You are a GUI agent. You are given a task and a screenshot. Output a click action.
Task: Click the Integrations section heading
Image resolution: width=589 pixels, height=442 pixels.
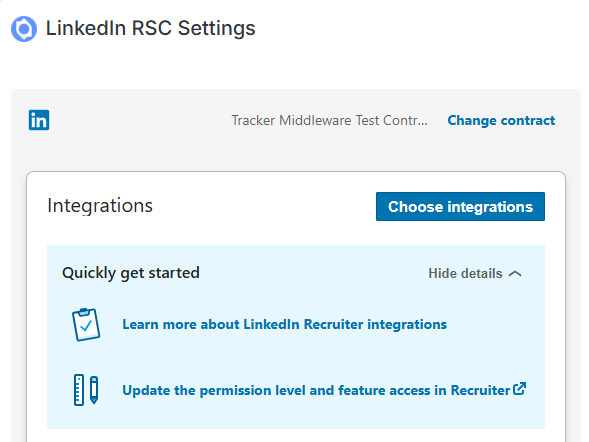coord(100,206)
